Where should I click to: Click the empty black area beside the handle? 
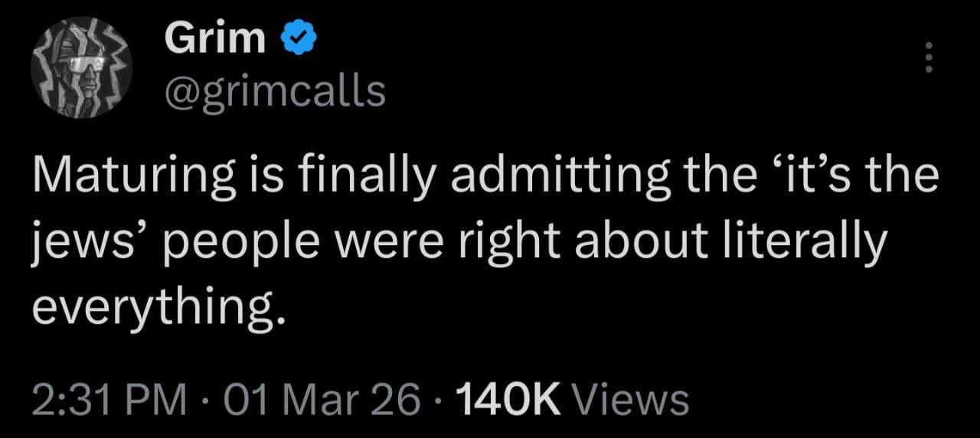click(x=612, y=91)
